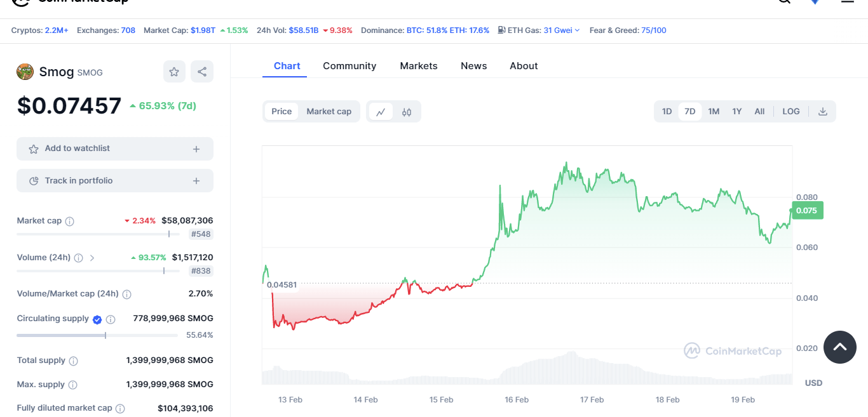Click the info icon beside Circulating supply
Image resolution: width=868 pixels, height=417 pixels.
click(111, 319)
